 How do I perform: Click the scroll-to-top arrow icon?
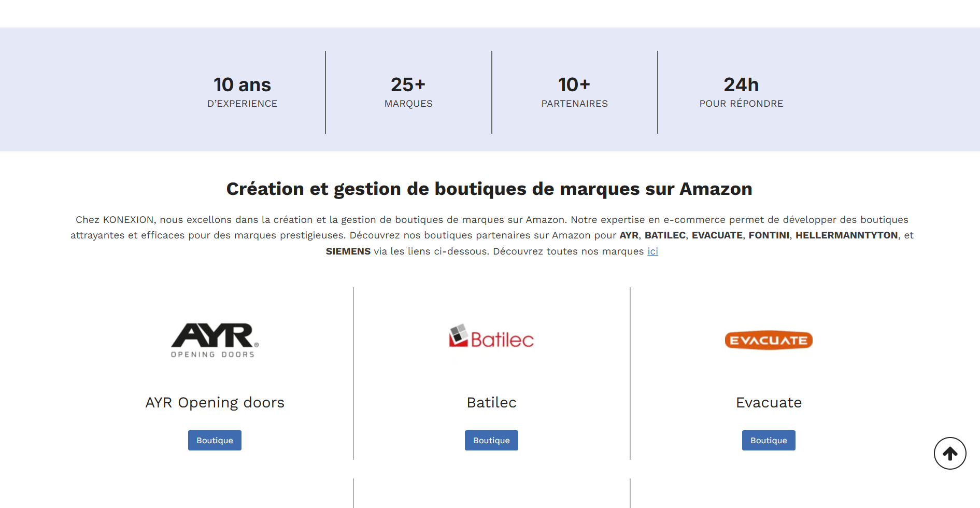tap(949, 454)
